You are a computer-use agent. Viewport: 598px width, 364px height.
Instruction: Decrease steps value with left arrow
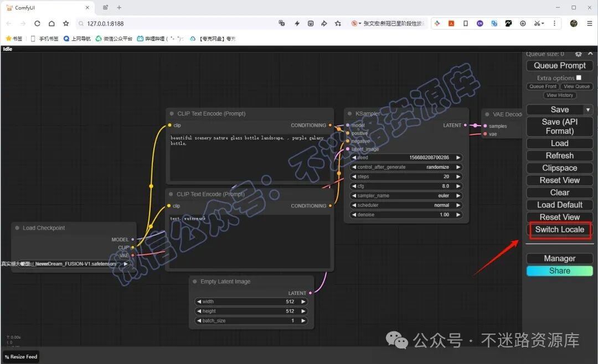click(354, 176)
